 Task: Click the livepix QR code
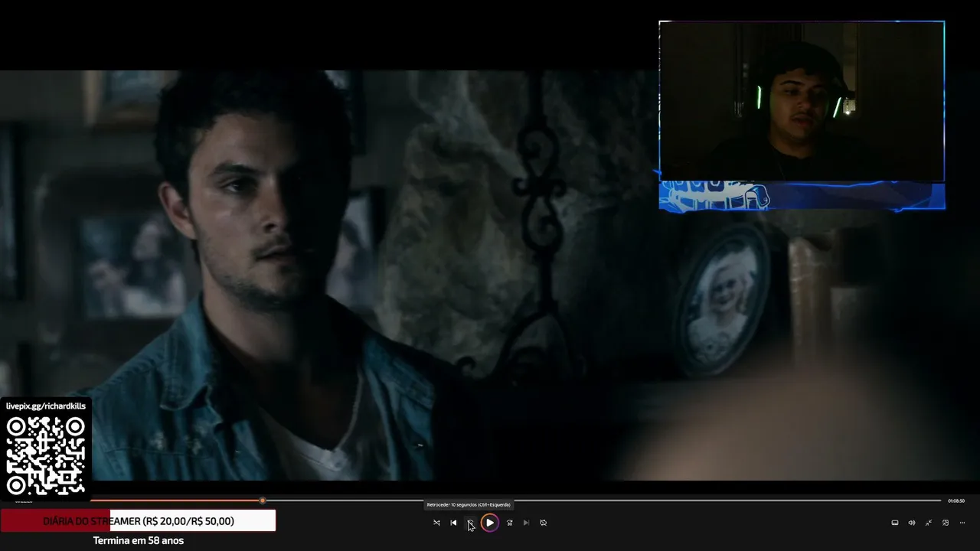(x=46, y=456)
